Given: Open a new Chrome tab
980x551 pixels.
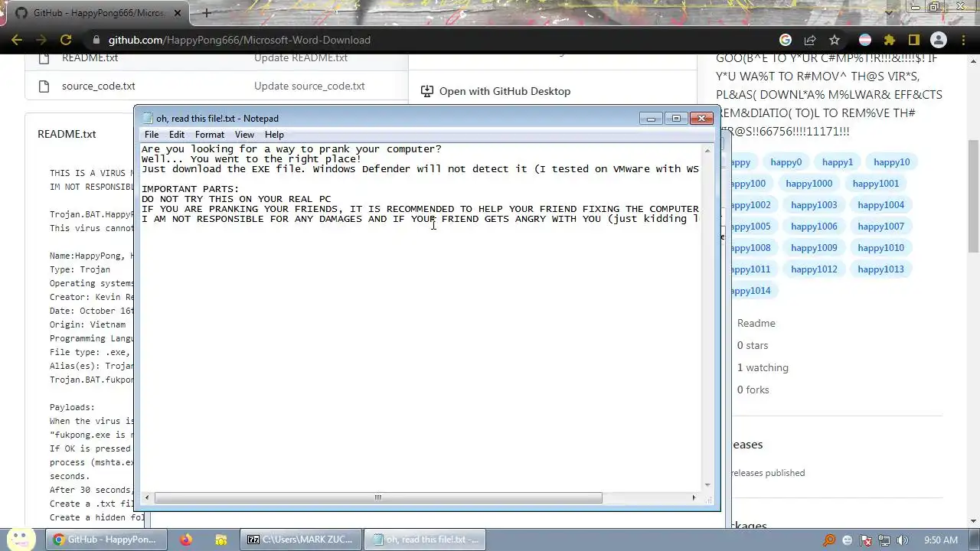Looking at the screenshot, I should pyautogui.click(x=207, y=12).
